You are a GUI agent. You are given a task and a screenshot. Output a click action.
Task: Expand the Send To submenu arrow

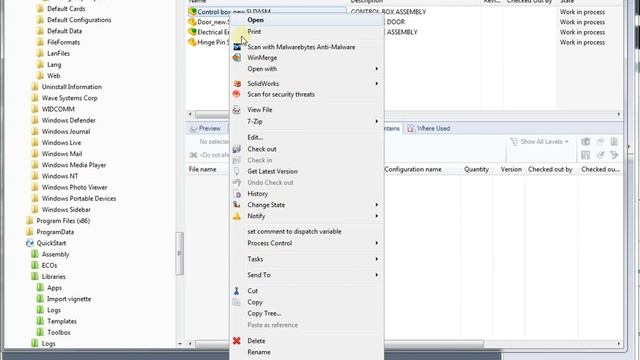click(377, 275)
